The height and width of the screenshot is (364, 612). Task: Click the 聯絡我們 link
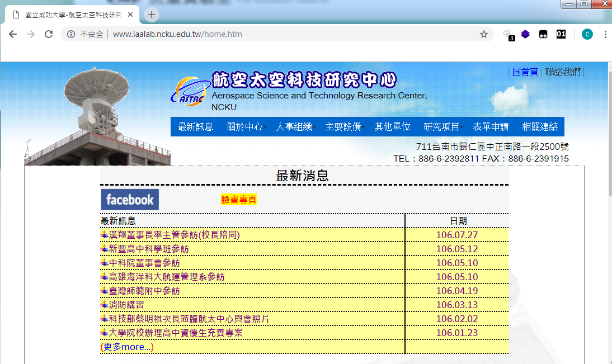click(563, 72)
